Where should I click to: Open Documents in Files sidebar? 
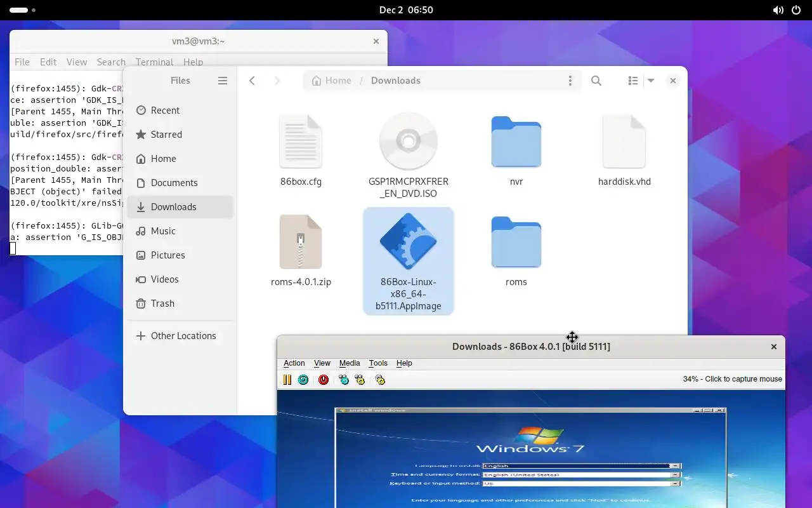pyautogui.click(x=180, y=183)
